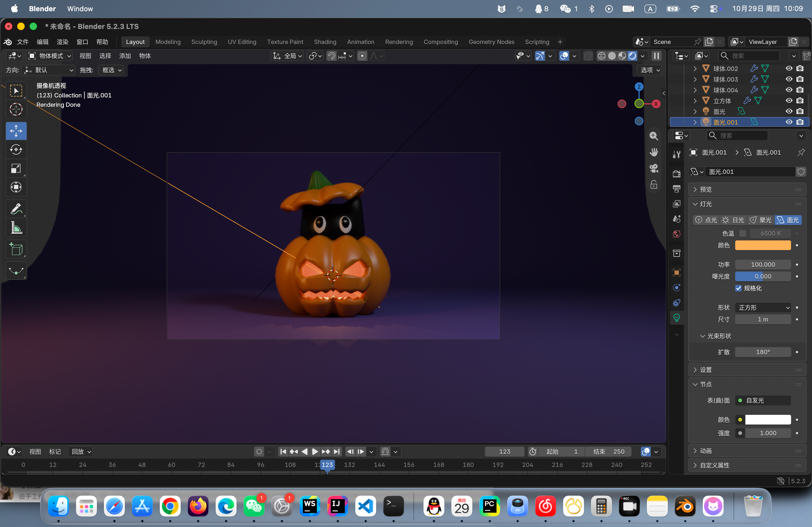Open the 拖拽 框选 dropdown
Screen dimensions: 812x527
pos(111,70)
